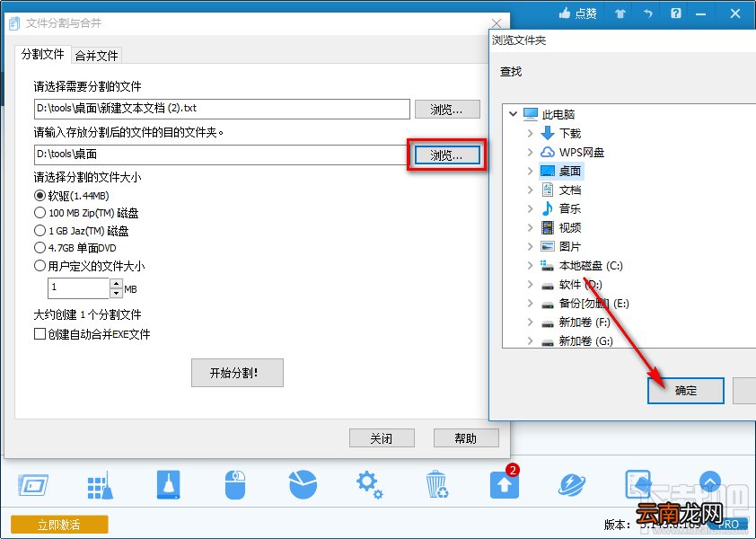Image resolution: width=756 pixels, height=539 pixels.
Task: Expand the 视频 folder node
Action: pos(531,227)
